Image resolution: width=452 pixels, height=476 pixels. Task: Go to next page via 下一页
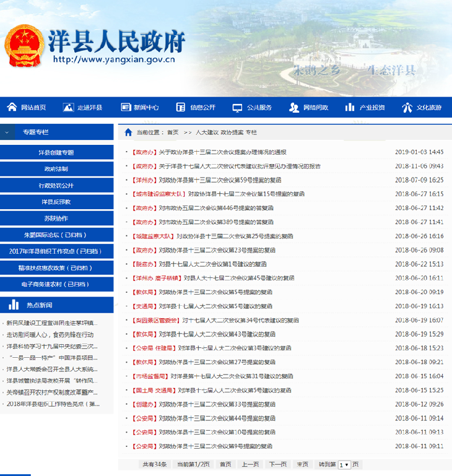(x=277, y=464)
